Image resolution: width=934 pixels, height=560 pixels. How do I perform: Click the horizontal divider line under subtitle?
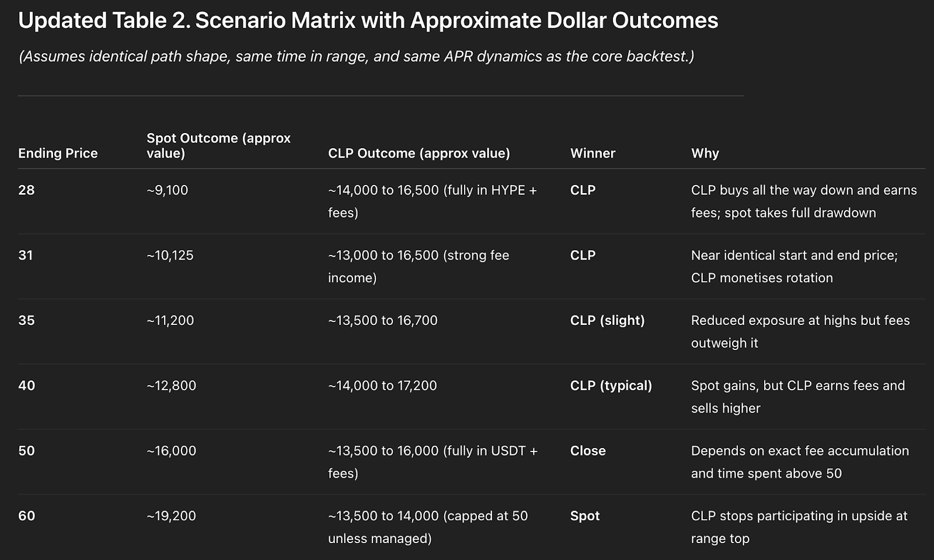click(381, 96)
